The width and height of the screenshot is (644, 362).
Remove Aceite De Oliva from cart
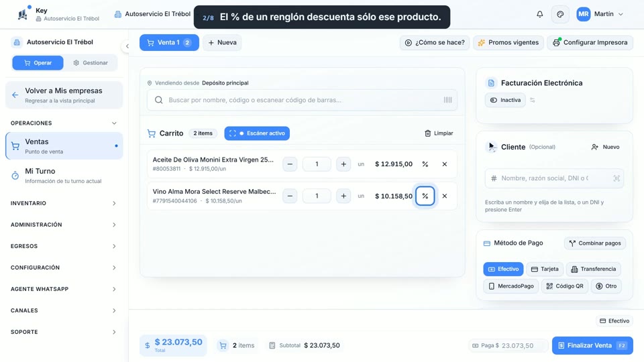pyautogui.click(x=444, y=164)
